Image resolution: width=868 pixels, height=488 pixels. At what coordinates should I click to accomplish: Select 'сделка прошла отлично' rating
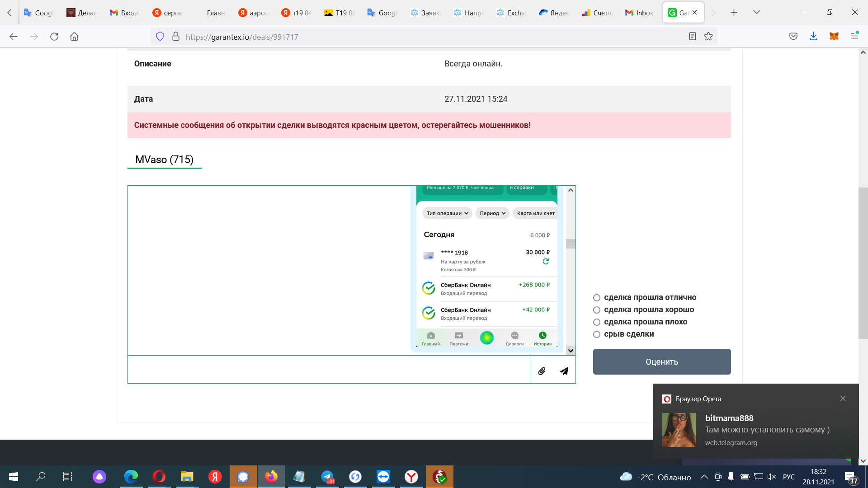click(597, 298)
